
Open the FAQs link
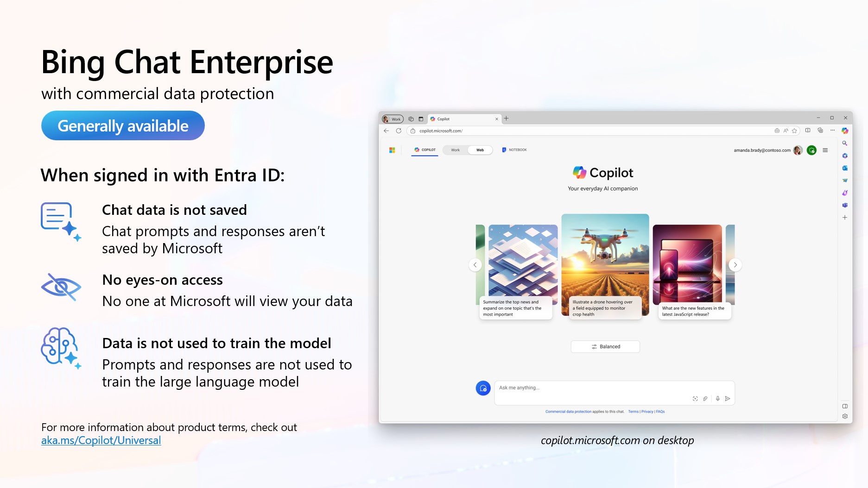[x=660, y=412]
